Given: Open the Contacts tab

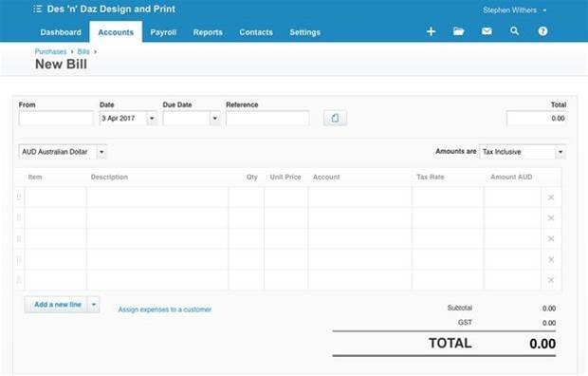Looking at the screenshot, I should tap(256, 32).
